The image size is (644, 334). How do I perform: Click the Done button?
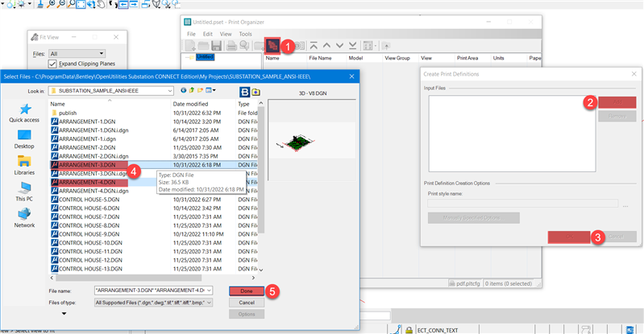246,290
